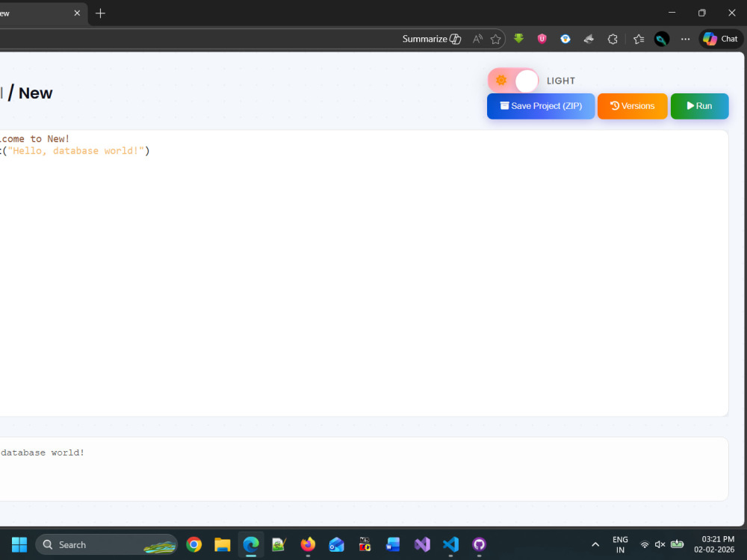Open Microsoft Word from taskbar
Screen dimensions: 747x560
tap(394, 544)
